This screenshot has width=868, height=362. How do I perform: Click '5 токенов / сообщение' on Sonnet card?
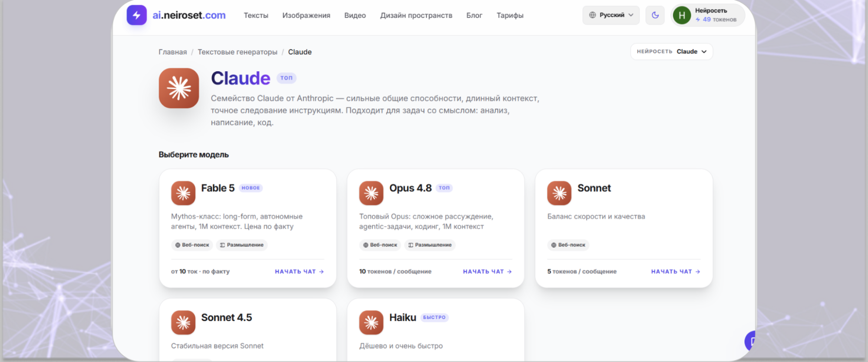582,272
